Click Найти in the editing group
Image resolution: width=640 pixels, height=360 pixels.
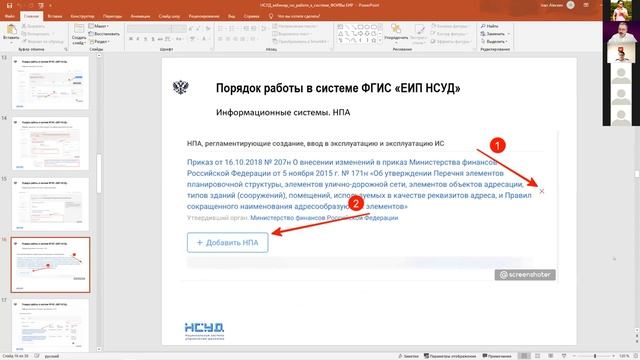[490, 26]
